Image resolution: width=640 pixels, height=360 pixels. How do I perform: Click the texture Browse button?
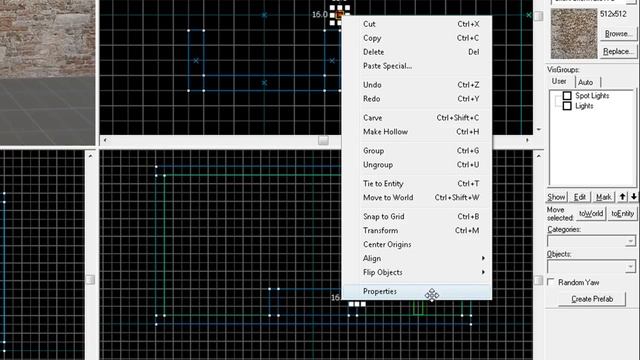point(618,34)
